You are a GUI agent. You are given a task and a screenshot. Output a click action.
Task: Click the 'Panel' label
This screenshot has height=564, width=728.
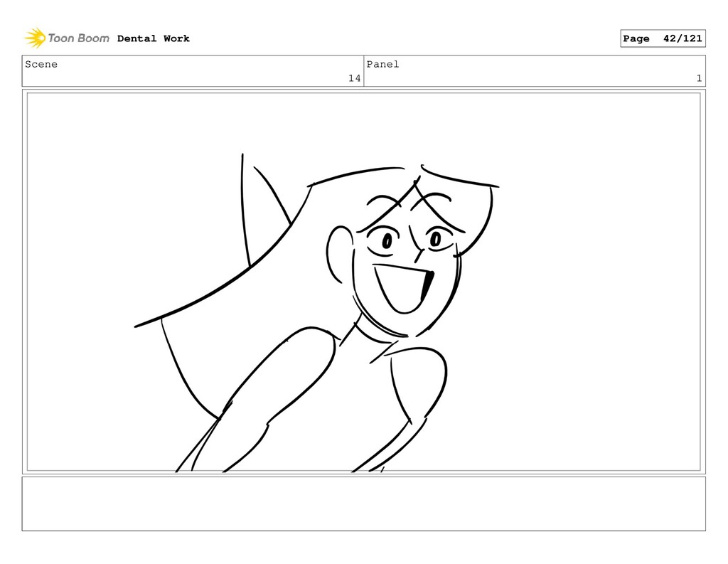point(382,64)
